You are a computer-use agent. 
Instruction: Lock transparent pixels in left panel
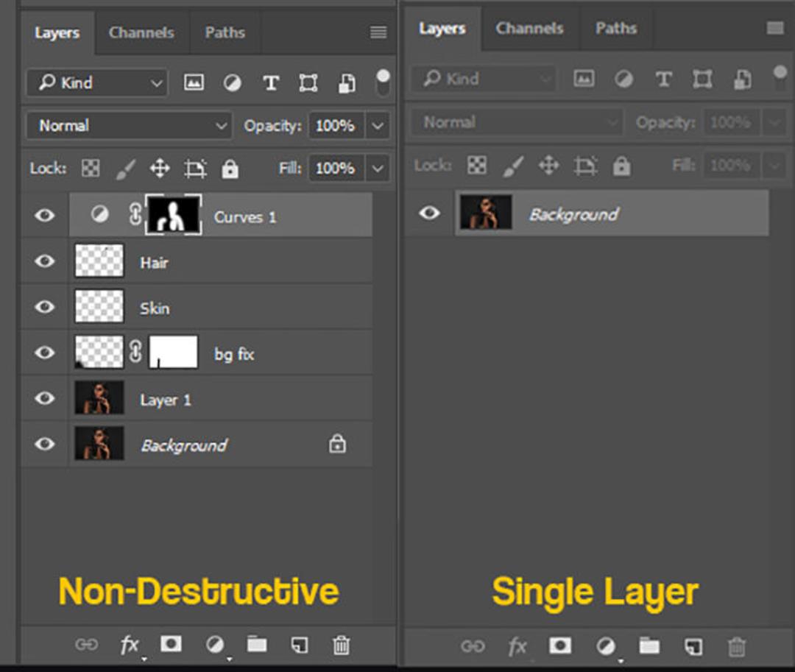coord(91,168)
